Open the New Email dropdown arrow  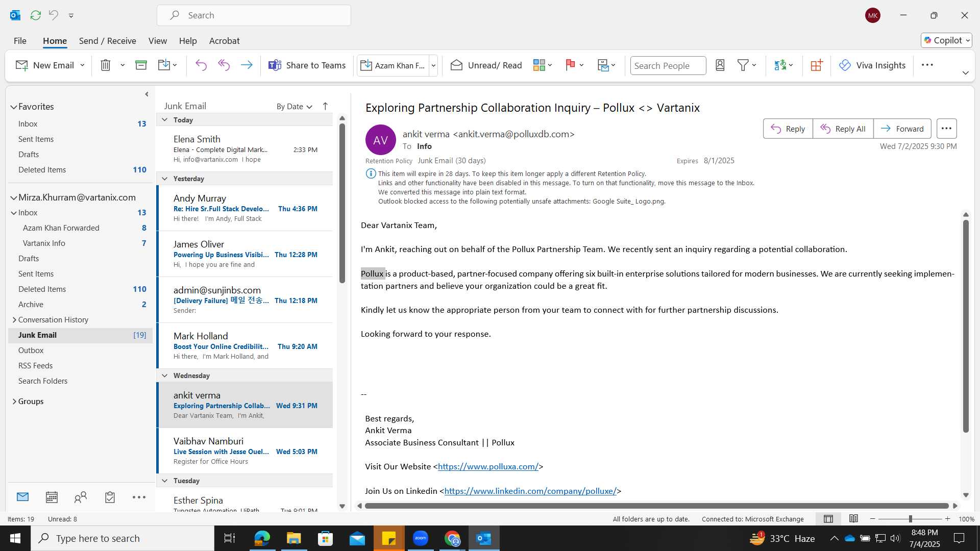tap(82, 65)
